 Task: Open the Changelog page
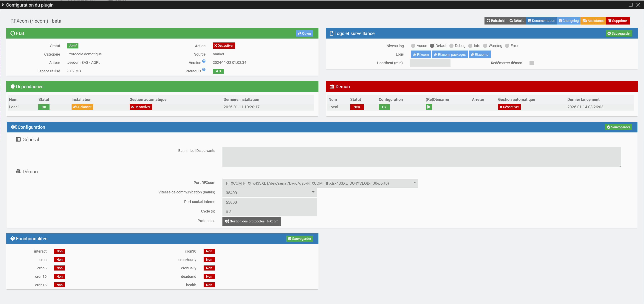pos(569,21)
